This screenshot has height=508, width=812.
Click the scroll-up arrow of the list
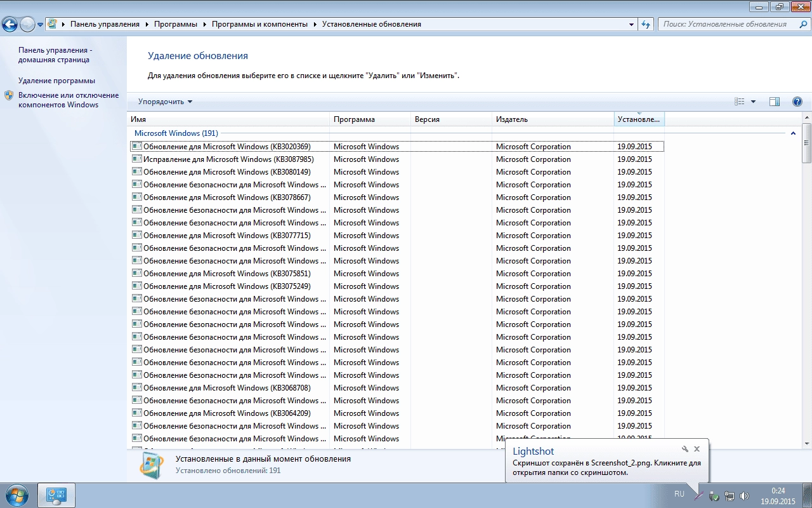pos(806,117)
